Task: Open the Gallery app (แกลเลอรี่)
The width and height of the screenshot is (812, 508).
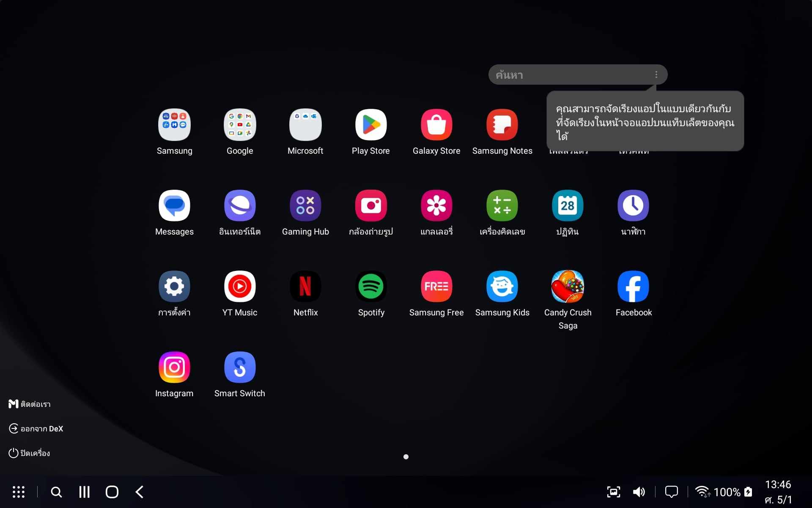Action: (436, 206)
